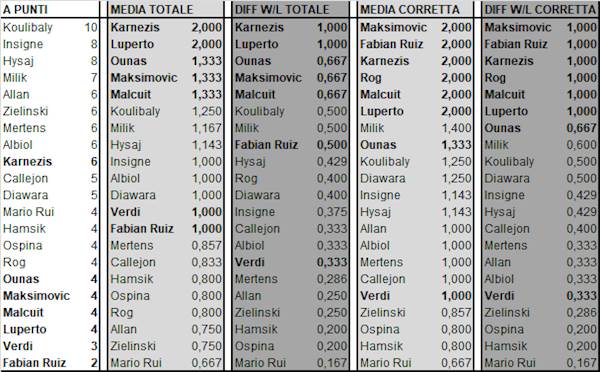Screen dimensions: 600x372
Task: Click the DIFF W/L CORRETTA header
Action: [540, 10]
